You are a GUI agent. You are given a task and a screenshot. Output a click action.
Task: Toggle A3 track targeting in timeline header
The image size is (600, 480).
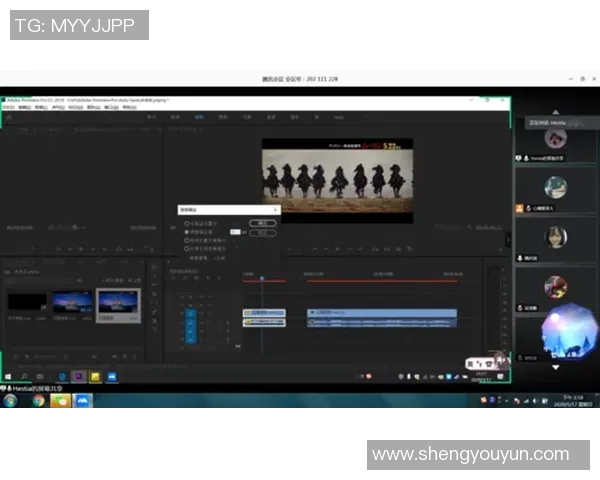[x=191, y=339]
